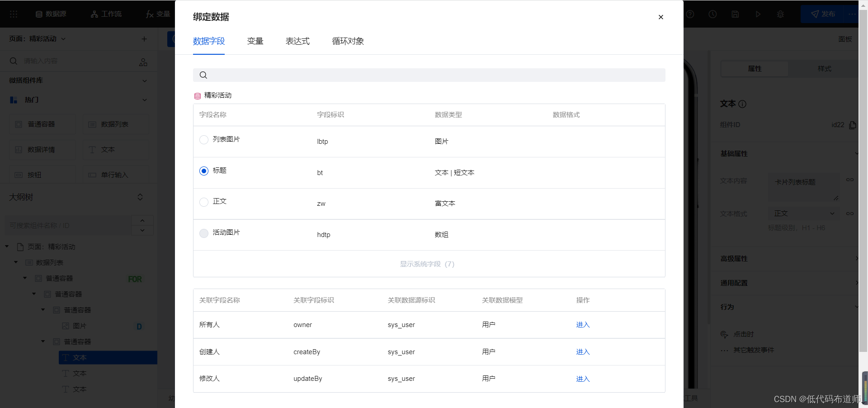Image resolution: width=868 pixels, height=408 pixels.
Task: Collapse the 页面: 精彩活动 tree node
Action: [7, 247]
